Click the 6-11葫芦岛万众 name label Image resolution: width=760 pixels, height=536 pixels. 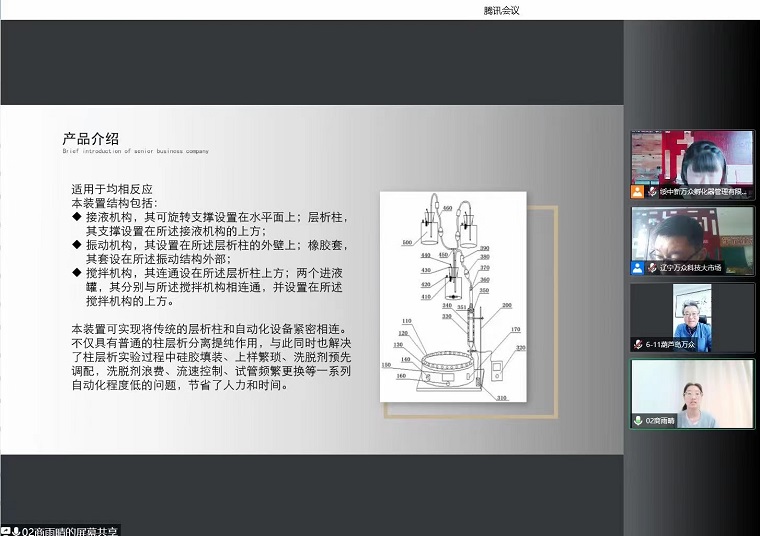[670, 344]
